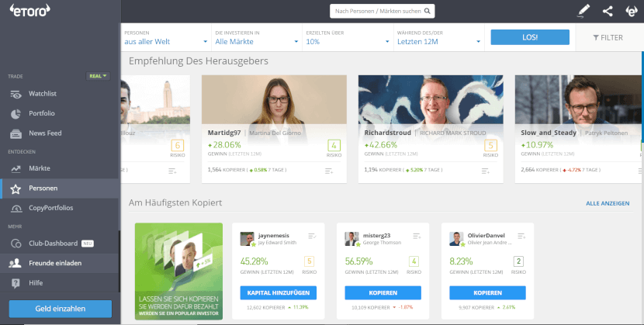This screenshot has width=644, height=325.
Task: Open jaynemesis avatar
Action: (x=248, y=239)
